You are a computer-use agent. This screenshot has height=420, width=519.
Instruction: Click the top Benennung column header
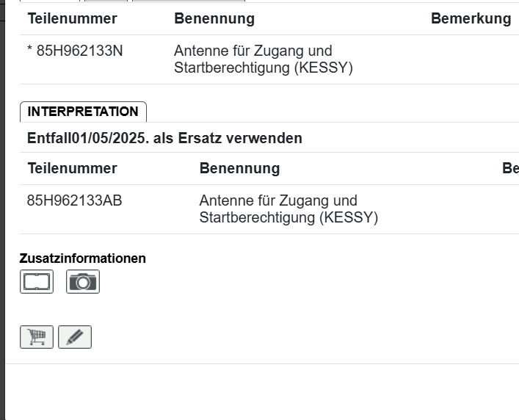(214, 19)
